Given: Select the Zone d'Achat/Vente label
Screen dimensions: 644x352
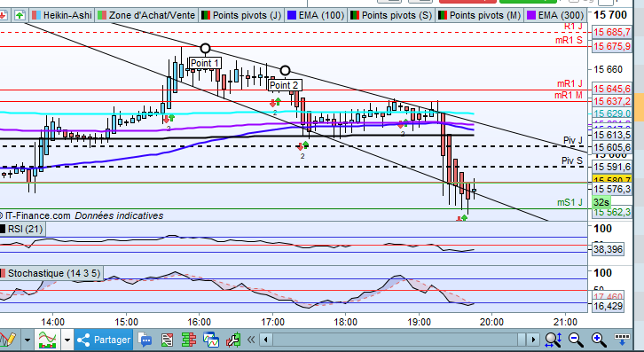Looking at the screenshot, I should click(x=152, y=16).
